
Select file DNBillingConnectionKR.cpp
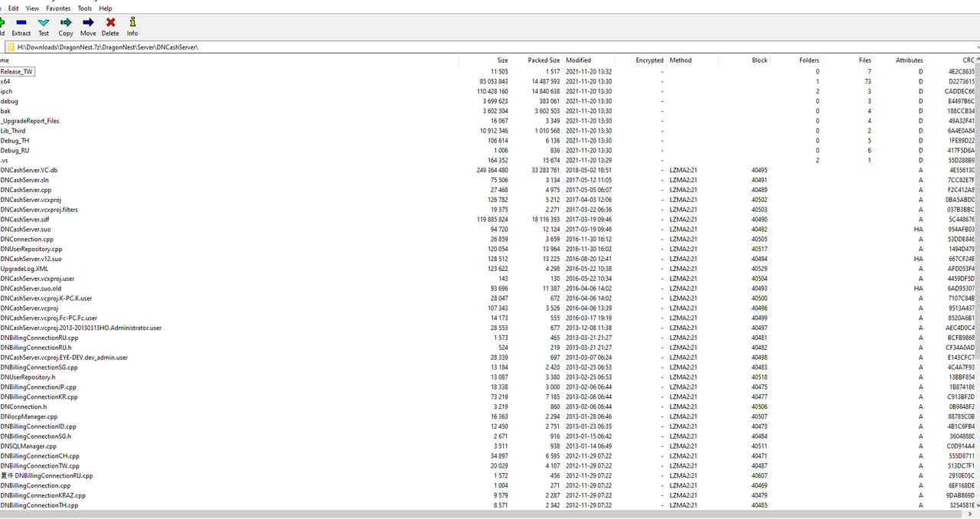[39, 397]
